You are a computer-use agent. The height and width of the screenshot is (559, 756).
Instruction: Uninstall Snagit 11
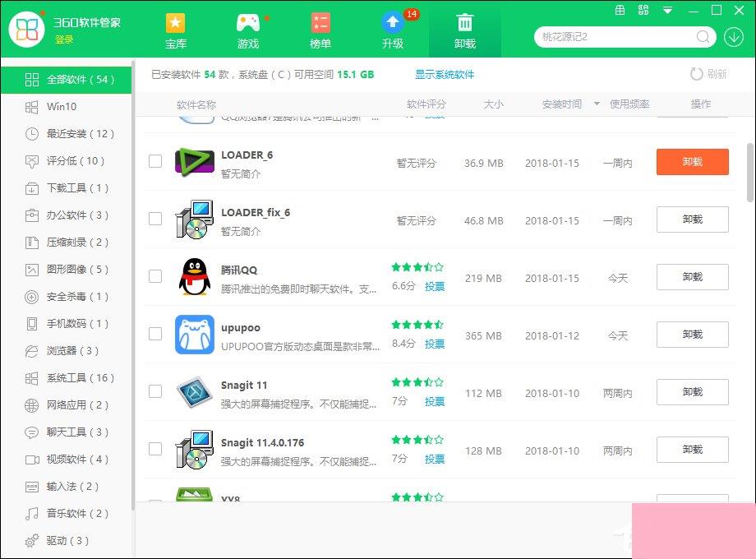click(693, 391)
